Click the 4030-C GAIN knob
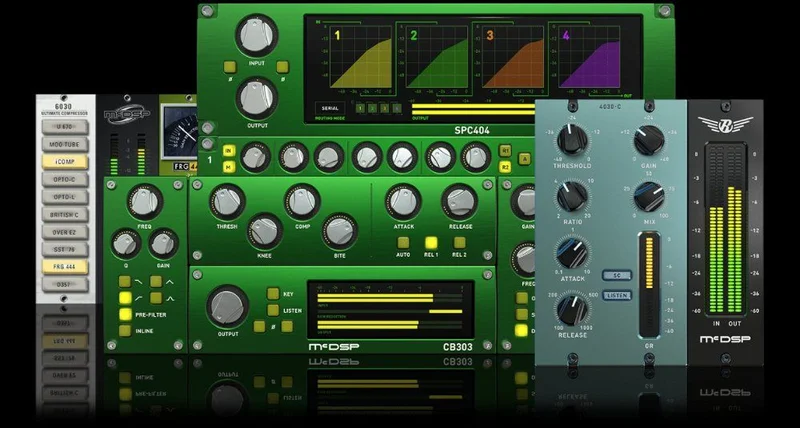The image size is (800, 428). tap(649, 140)
